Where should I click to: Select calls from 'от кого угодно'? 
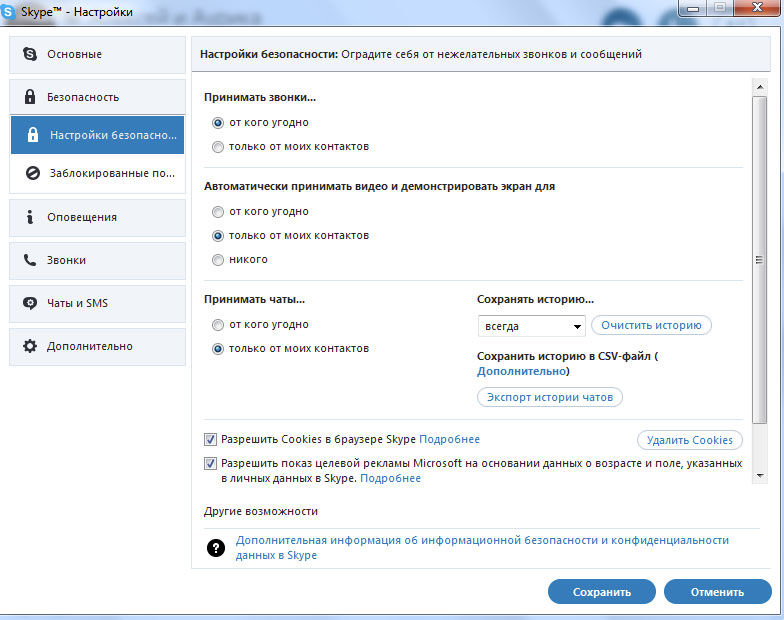[218, 122]
